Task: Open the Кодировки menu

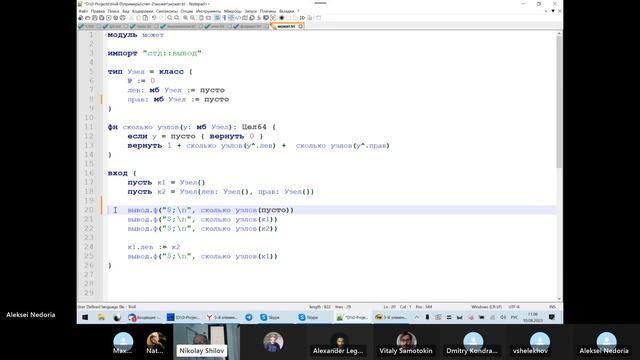Action: pyautogui.click(x=142, y=11)
